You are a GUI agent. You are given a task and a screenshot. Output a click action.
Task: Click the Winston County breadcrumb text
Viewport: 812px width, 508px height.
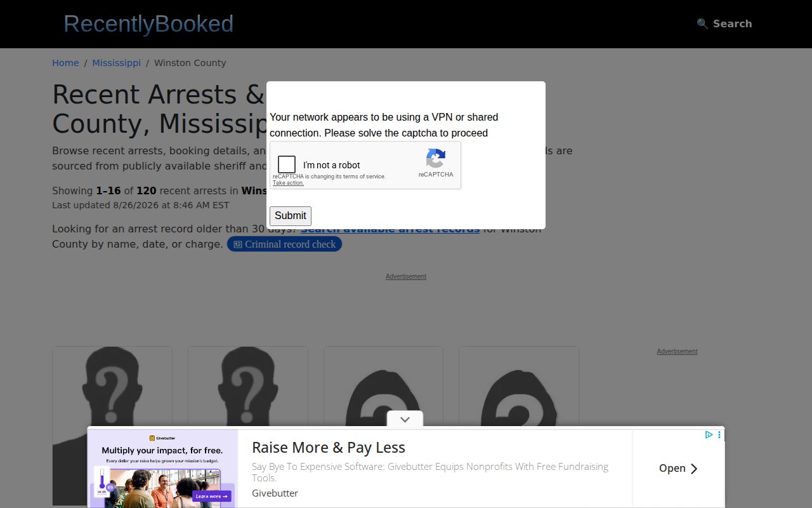pyautogui.click(x=190, y=63)
